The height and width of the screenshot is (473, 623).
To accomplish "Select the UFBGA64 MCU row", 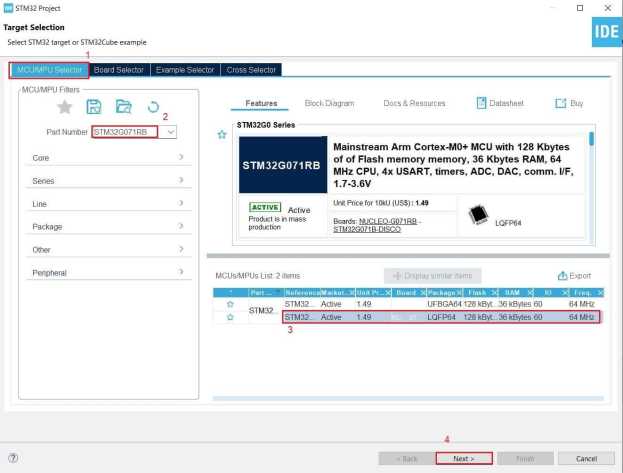I will (441, 304).
